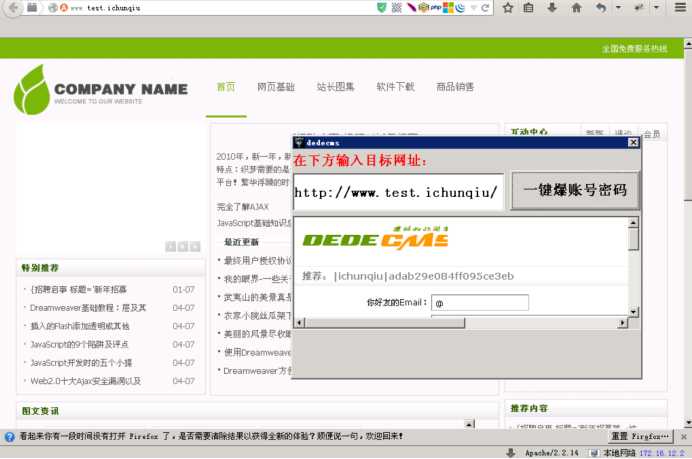This screenshot has height=459, width=692.
Task: Open the downloads arrow icon in toolbar
Action: [x=552, y=8]
